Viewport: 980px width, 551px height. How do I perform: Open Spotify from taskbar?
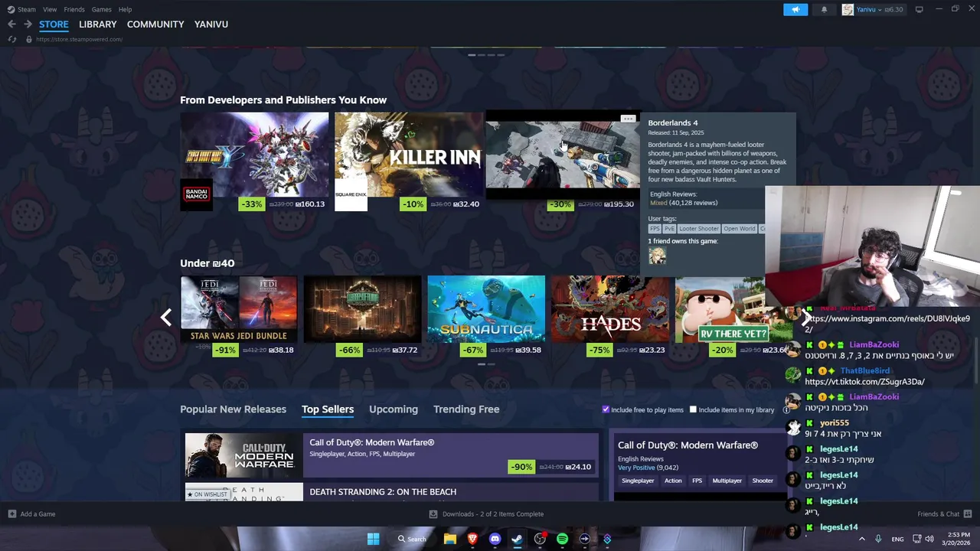click(562, 539)
